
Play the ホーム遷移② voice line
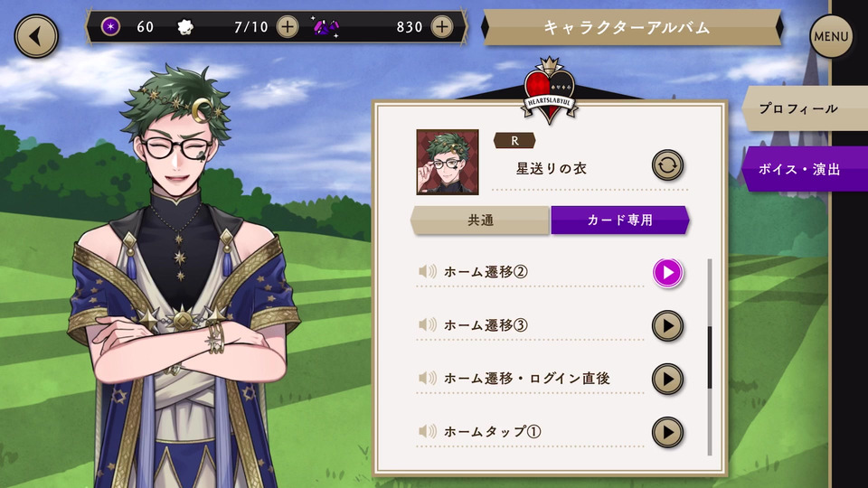pyautogui.click(x=667, y=273)
